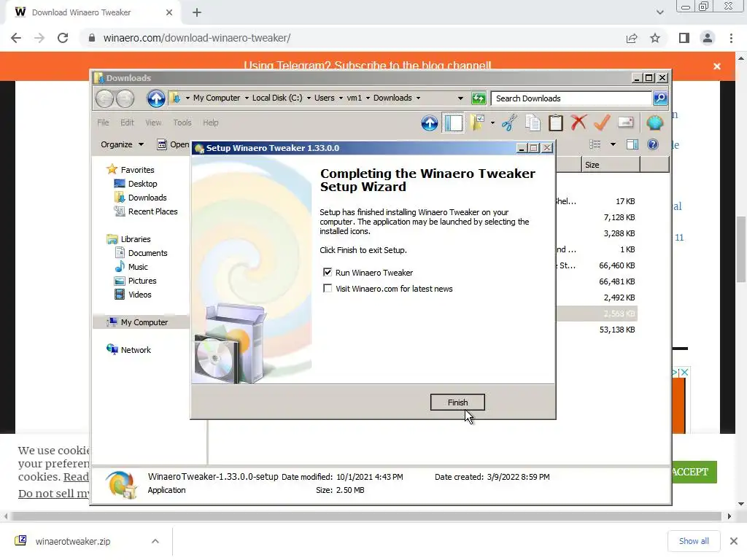Click the change view icon in command bar

pyautogui.click(x=595, y=144)
